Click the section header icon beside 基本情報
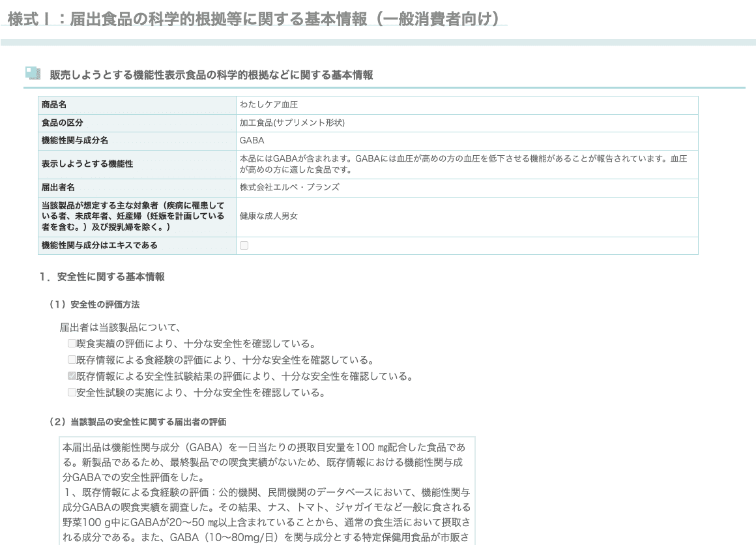 (x=31, y=74)
